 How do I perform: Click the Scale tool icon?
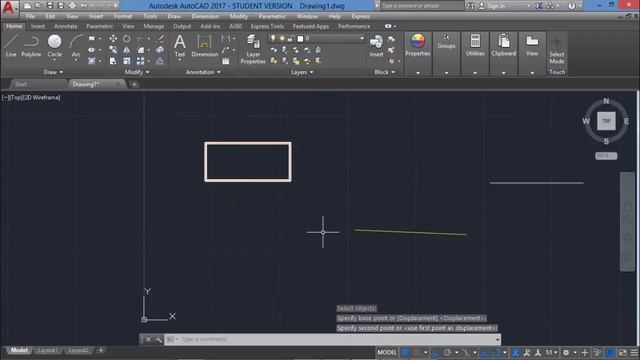(127, 61)
